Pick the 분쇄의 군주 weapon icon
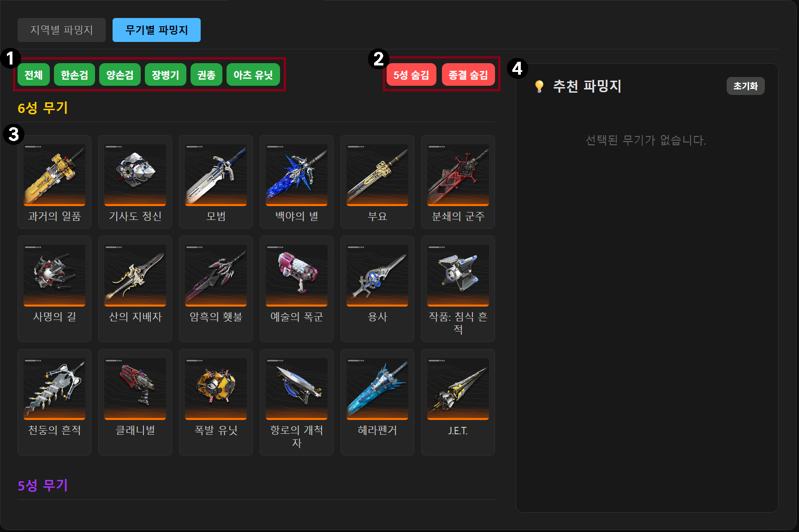The height and width of the screenshot is (532, 799). click(x=458, y=175)
